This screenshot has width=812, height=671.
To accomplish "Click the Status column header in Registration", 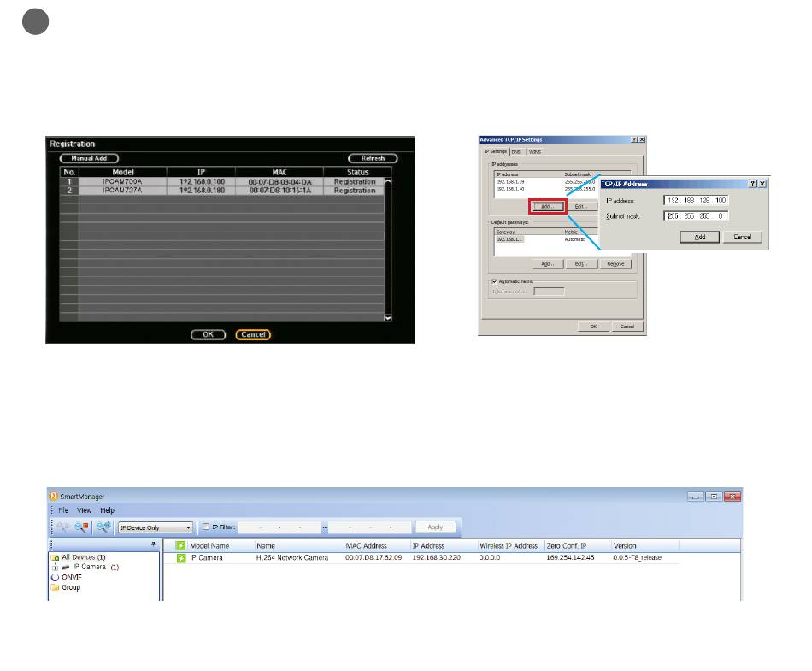I will 357,172.
